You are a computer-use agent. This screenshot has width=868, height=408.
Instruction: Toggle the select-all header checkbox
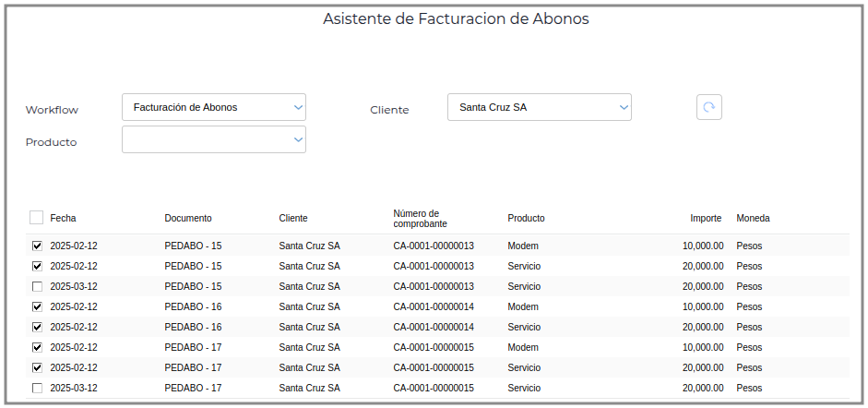coord(36,218)
